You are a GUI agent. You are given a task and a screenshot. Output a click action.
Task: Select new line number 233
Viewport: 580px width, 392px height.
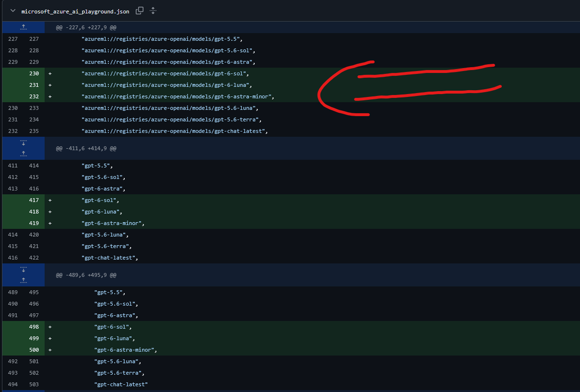34,108
